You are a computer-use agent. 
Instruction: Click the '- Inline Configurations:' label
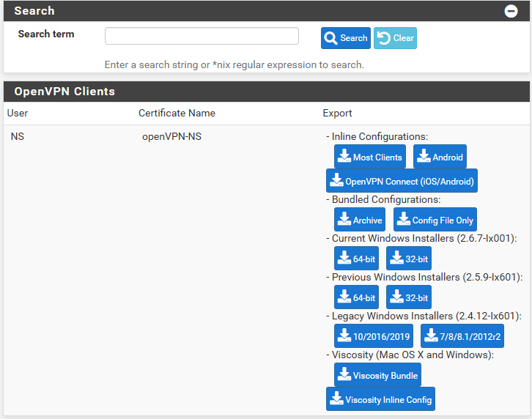coord(377,136)
